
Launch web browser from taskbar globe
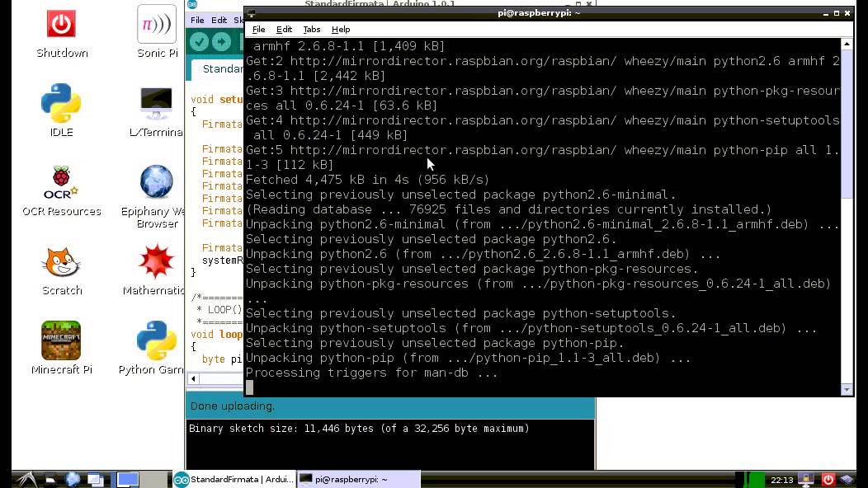(73, 480)
